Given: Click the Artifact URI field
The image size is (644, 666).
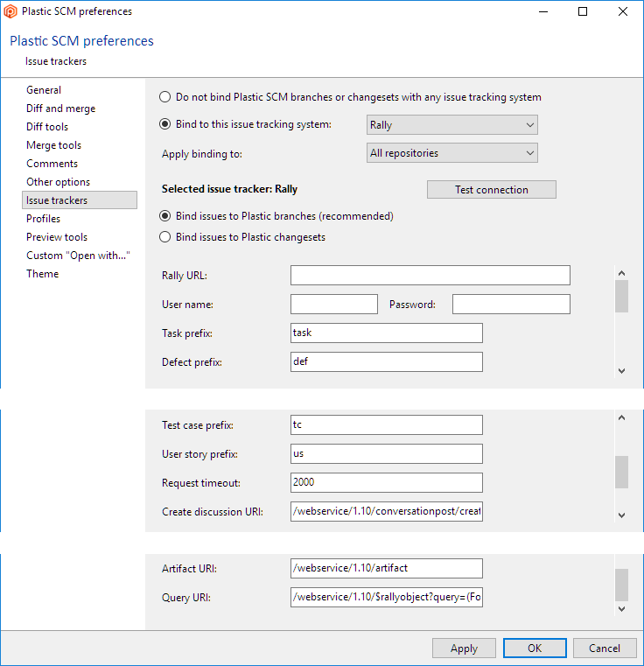Looking at the screenshot, I should 387,568.
